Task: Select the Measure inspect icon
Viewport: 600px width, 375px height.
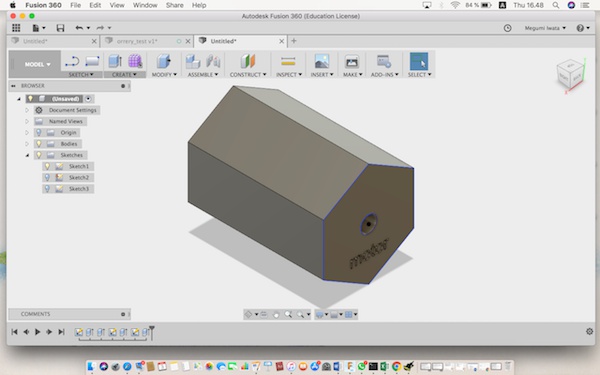Action: tap(288, 61)
